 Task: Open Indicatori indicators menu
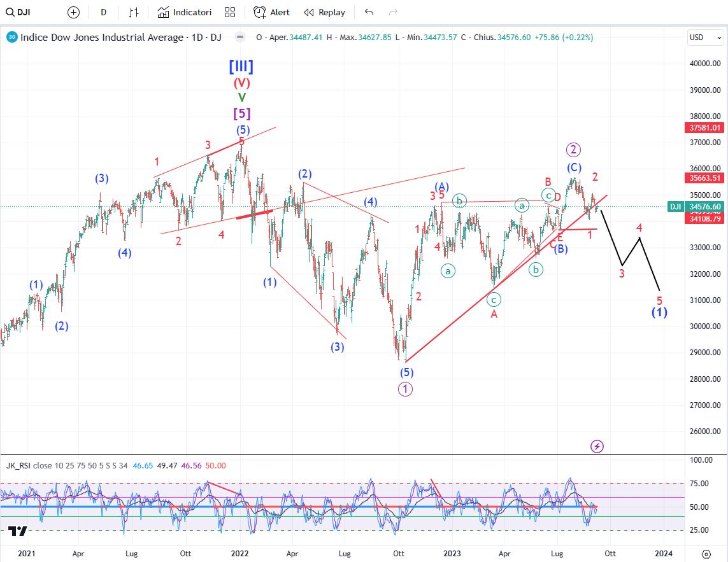point(184,13)
